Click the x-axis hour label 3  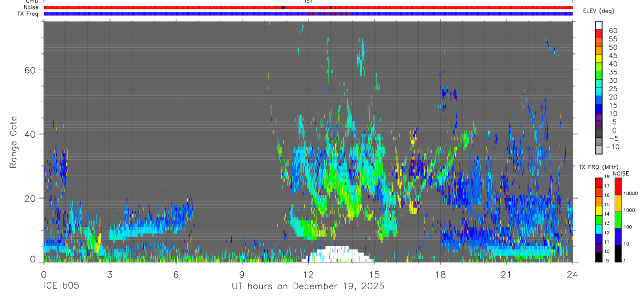[110, 274]
